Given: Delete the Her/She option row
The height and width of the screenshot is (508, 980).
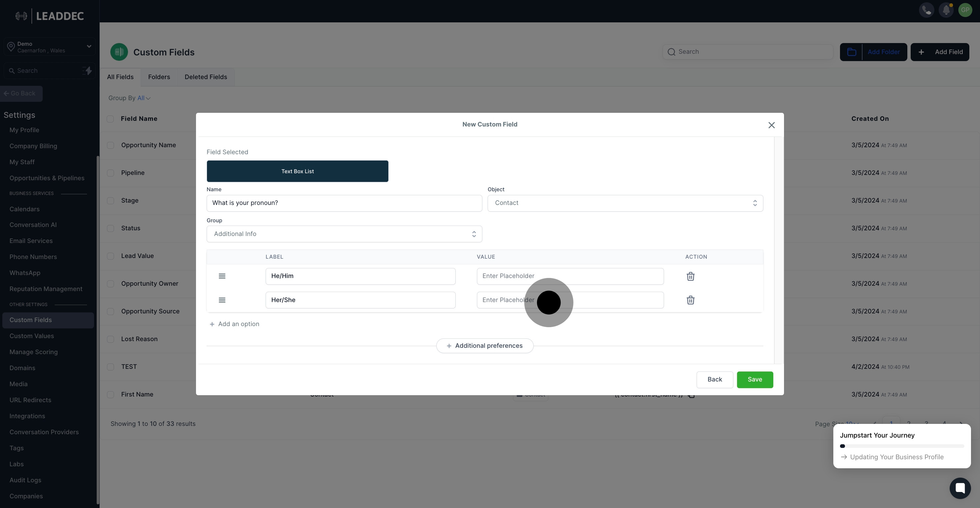Looking at the screenshot, I should 690,300.
